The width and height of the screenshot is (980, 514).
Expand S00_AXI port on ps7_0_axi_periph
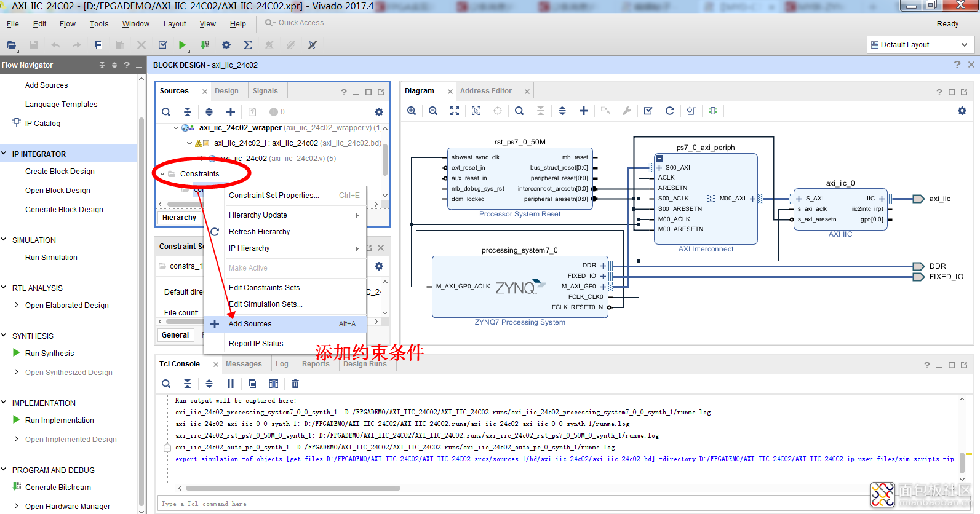pyautogui.click(x=659, y=168)
